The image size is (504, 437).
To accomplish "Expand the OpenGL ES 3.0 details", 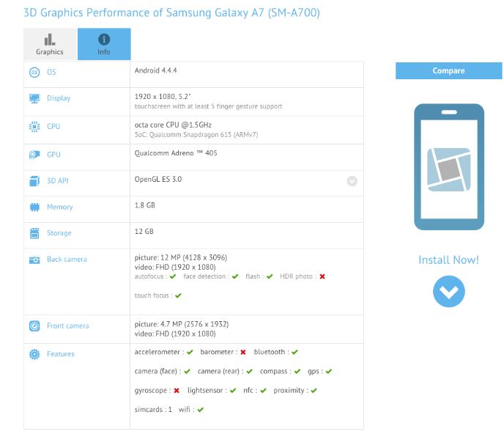I will tap(352, 181).
